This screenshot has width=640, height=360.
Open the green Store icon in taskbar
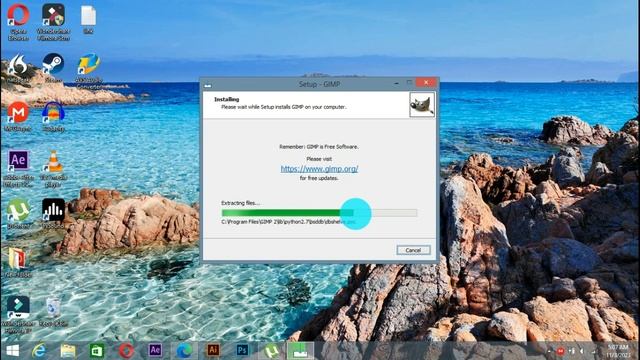97,350
